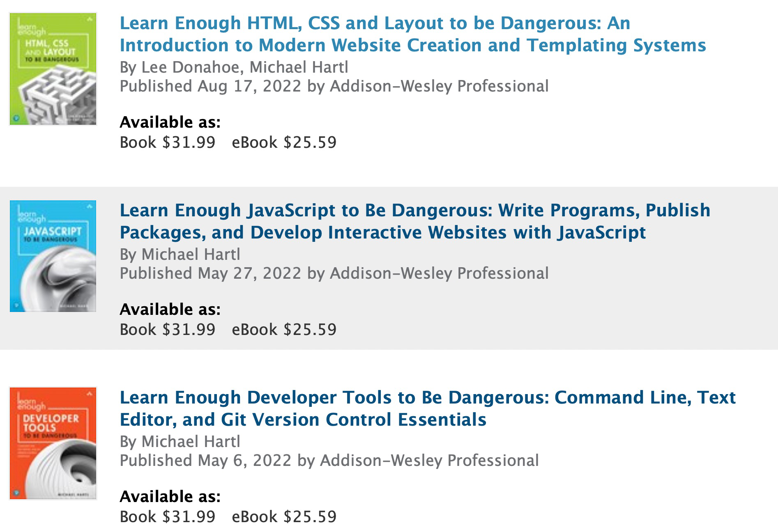Viewport: 778px width, 532px height.
Task: Select Book $31.99 for the HTML, CSS book
Action: 167,142
